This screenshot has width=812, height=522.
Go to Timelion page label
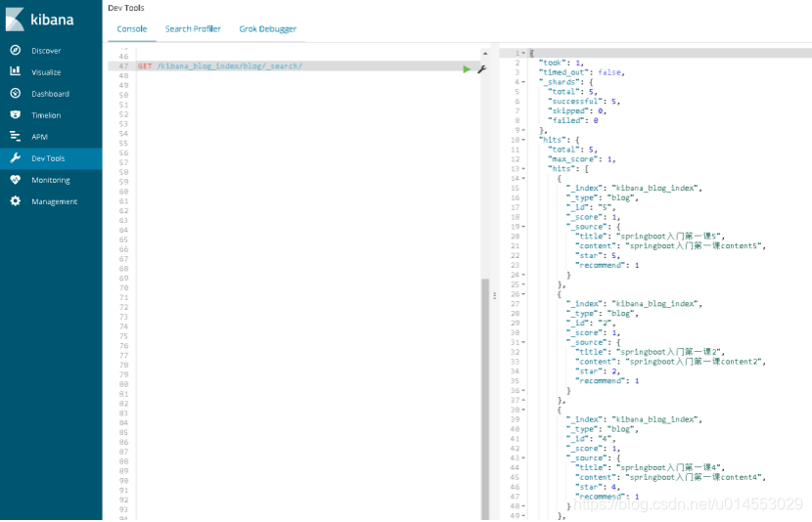46,115
